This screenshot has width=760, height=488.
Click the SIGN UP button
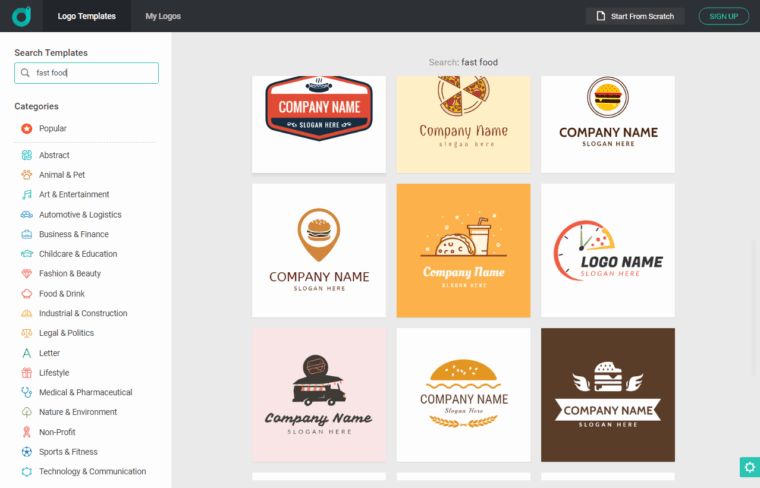coord(723,16)
